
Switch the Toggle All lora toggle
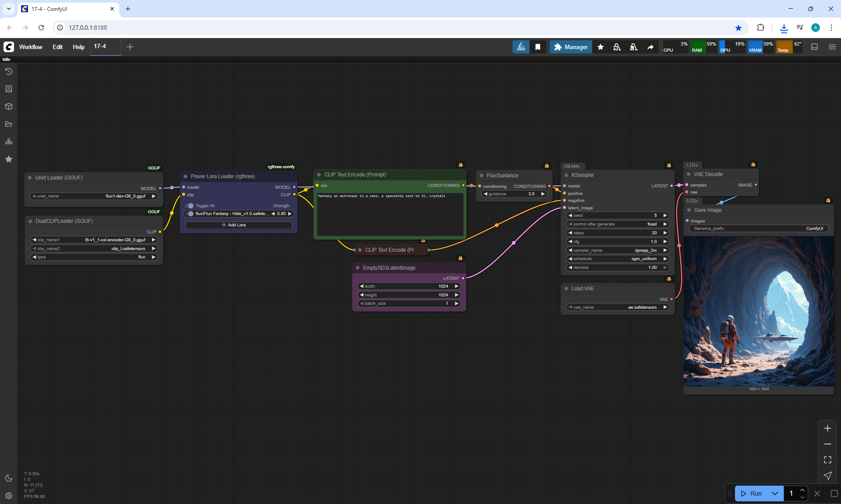click(190, 206)
